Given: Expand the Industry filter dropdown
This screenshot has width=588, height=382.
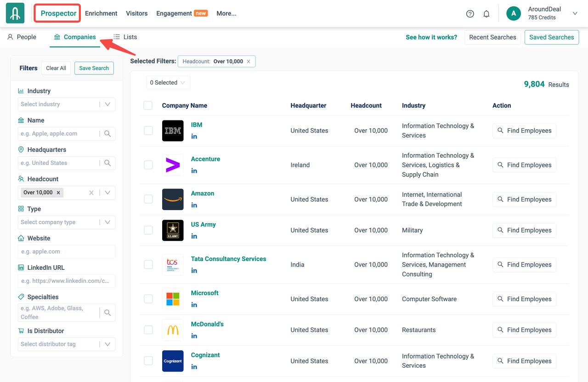Looking at the screenshot, I should tap(107, 104).
